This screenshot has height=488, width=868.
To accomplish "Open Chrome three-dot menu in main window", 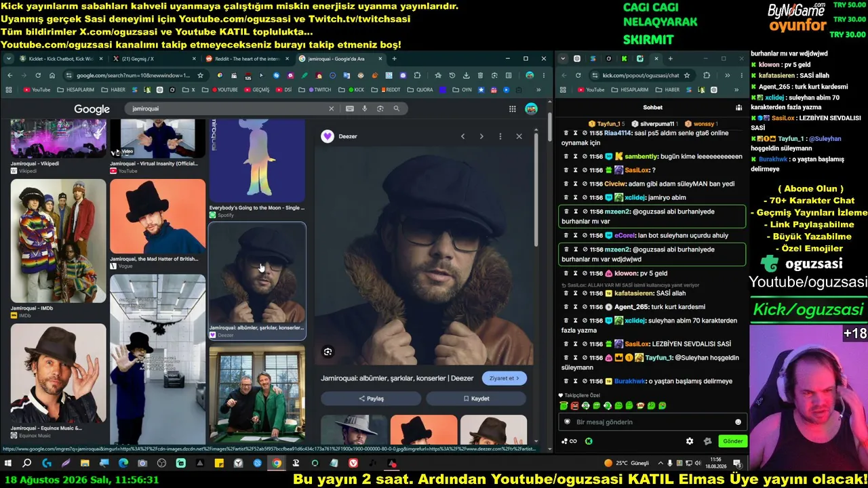I will 544,75.
